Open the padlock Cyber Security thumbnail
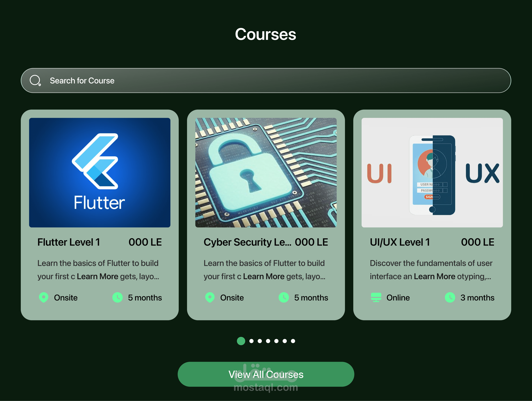 [x=266, y=172]
